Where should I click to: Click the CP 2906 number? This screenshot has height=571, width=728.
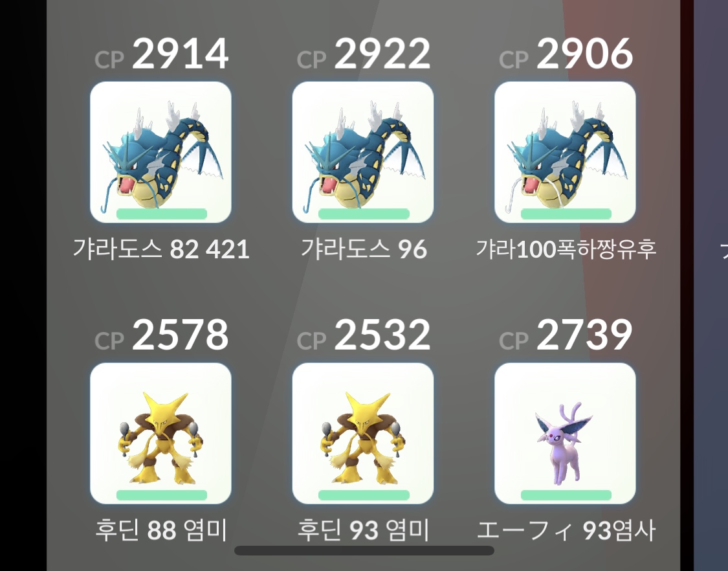tap(584, 54)
